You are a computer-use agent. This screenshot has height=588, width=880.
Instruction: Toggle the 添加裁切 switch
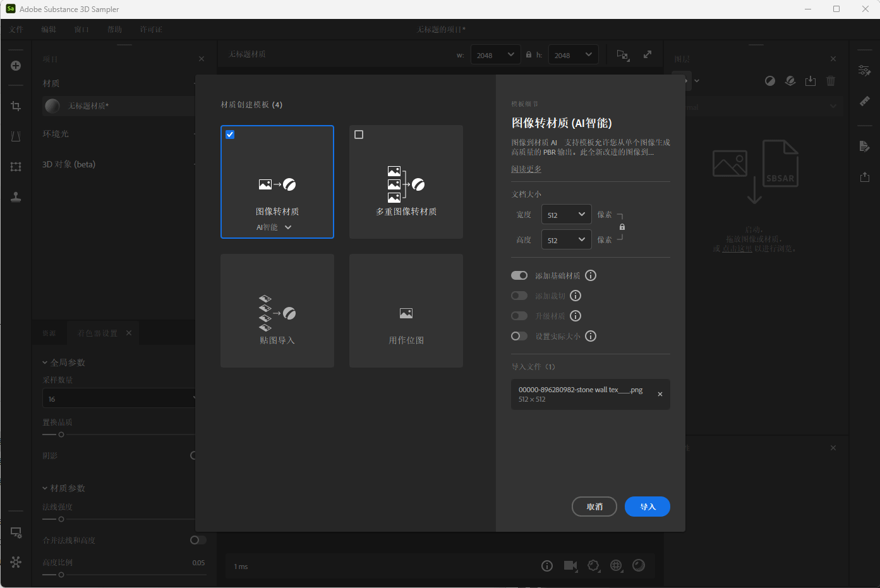pos(519,296)
